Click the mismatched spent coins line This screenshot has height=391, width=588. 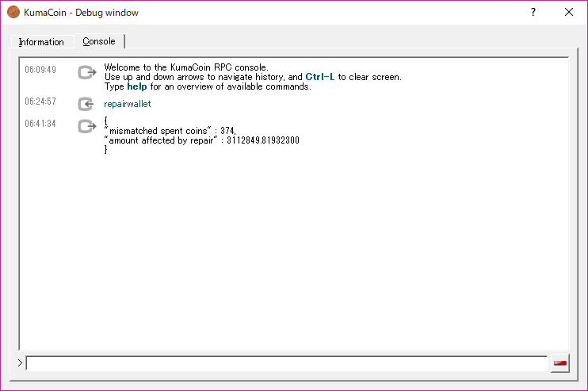point(170,131)
